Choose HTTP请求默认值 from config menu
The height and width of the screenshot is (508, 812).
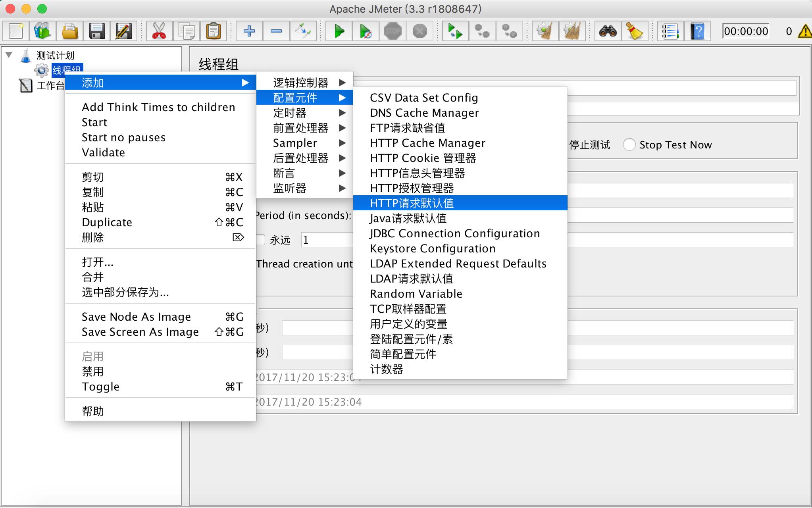point(460,203)
